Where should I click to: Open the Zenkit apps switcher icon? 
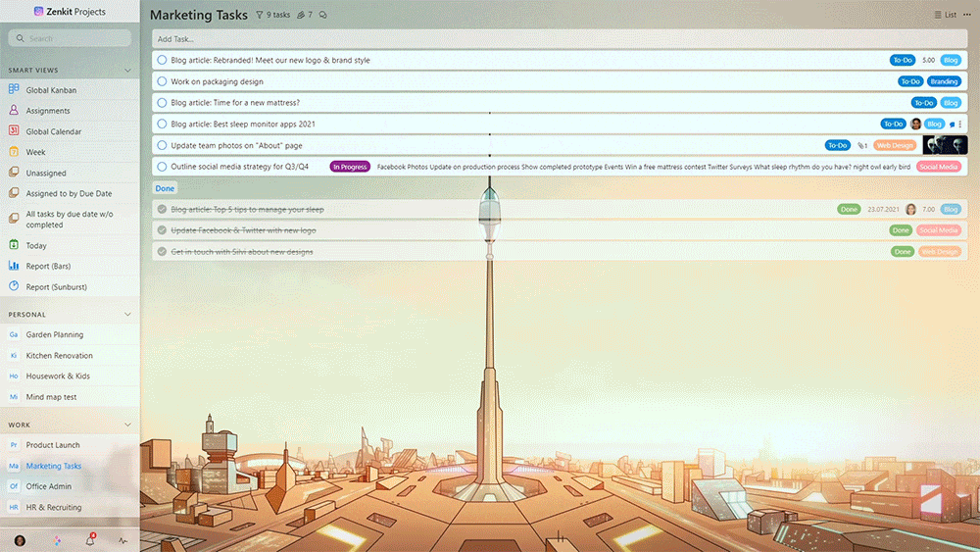[55, 540]
